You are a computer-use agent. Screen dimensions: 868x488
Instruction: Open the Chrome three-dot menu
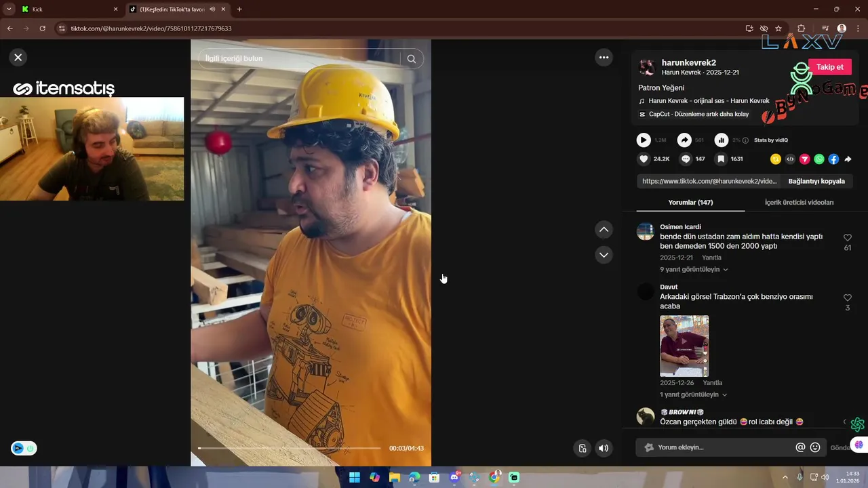pos(857,28)
